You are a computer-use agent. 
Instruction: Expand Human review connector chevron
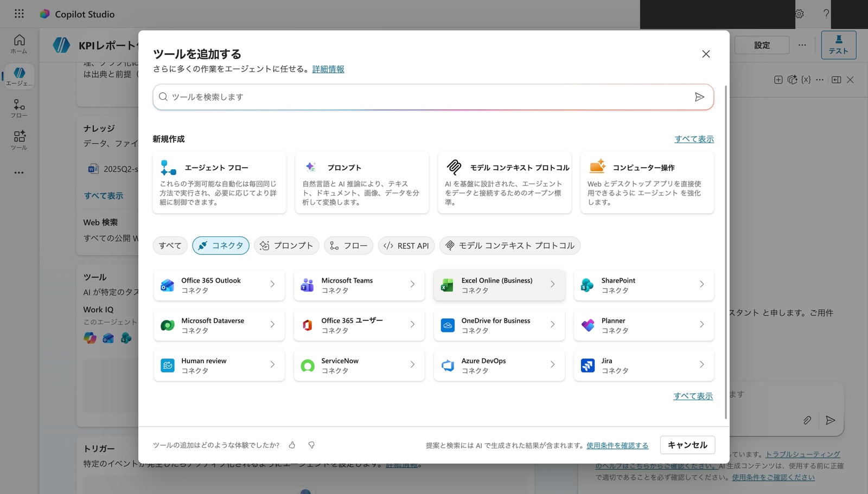pos(272,364)
